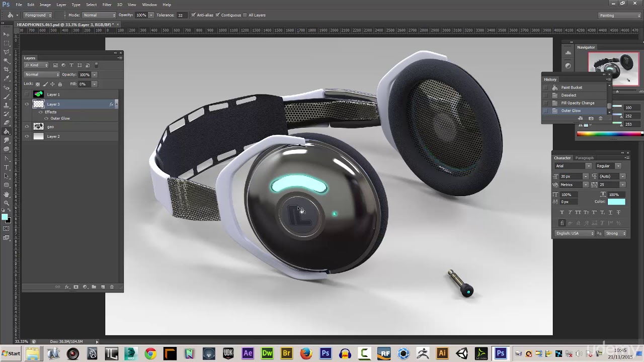The image size is (644, 362).
Task: Delete layer with Layers trash icon
Action: coord(112,287)
